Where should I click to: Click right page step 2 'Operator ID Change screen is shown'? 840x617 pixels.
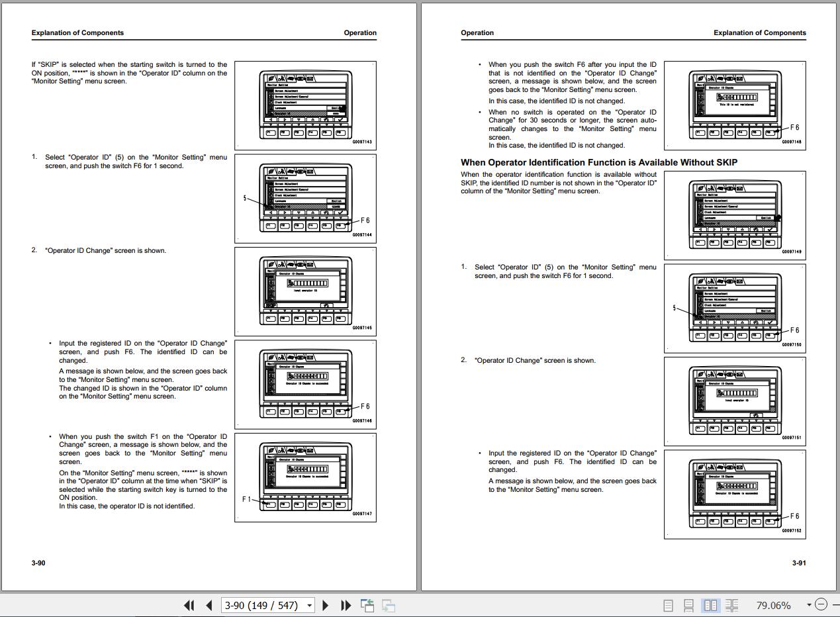point(535,360)
